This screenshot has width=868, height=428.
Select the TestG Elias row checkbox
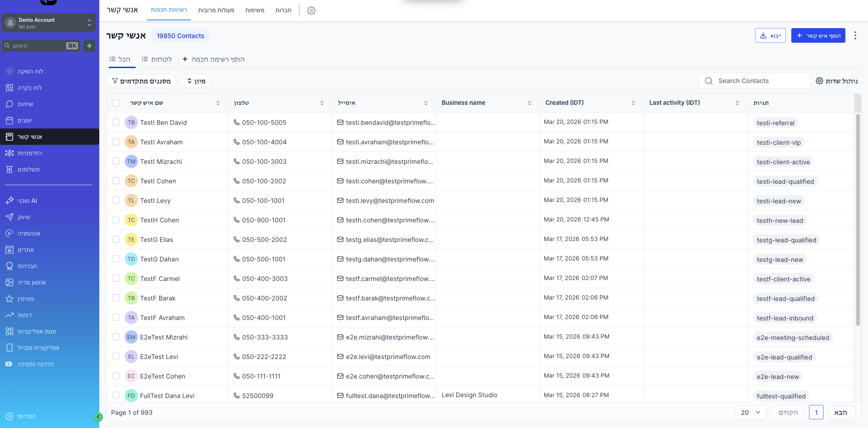(116, 239)
